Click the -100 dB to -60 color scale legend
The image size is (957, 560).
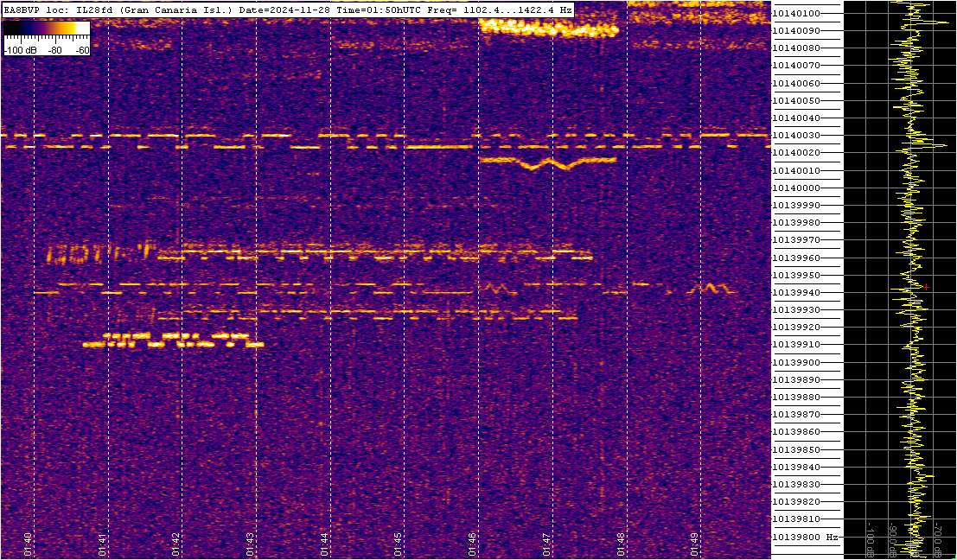[47, 38]
